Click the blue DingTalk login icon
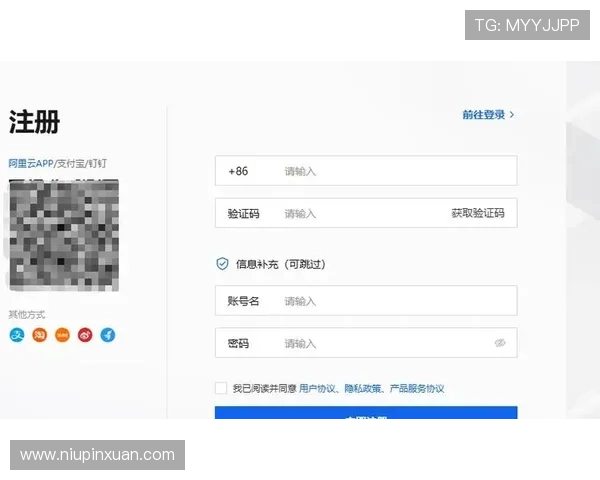Viewport: 600px width, 480px height. pyautogui.click(x=108, y=335)
